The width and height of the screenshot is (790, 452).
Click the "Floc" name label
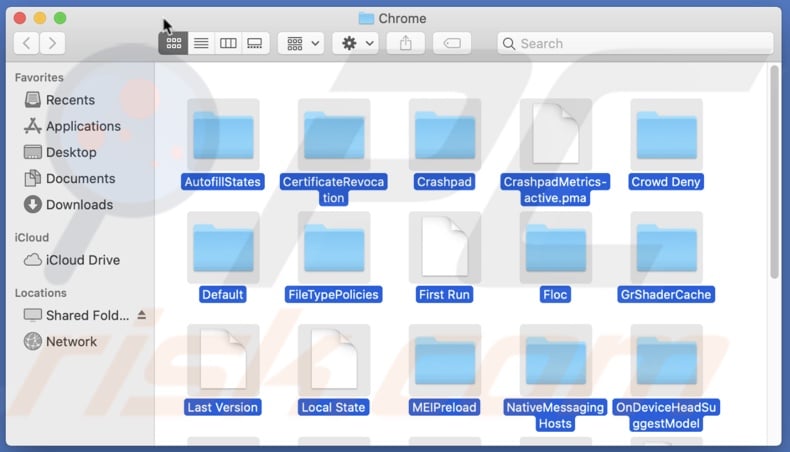tap(555, 295)
